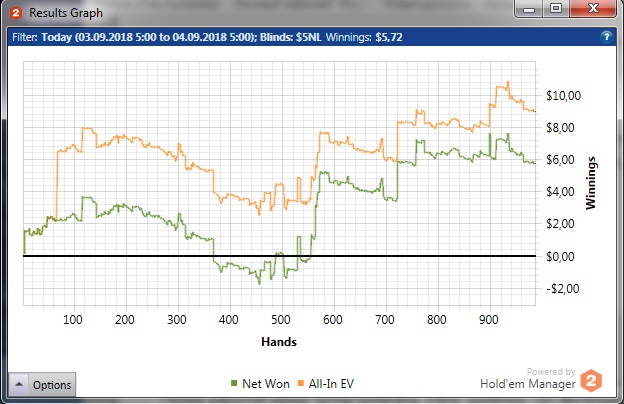Image resolution: width=624 pixels, height=404 pixels.
Task: Minimize the Results Graph window
Action: click(x=528, y=9)
